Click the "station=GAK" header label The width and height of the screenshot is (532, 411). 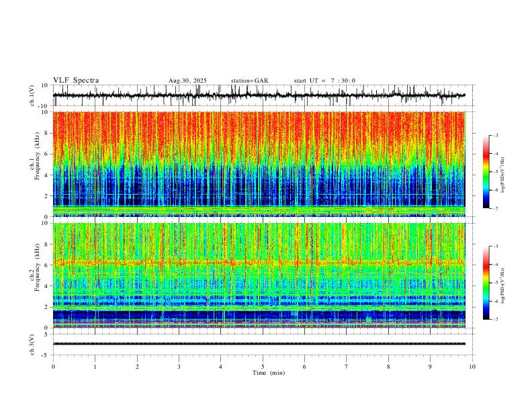[249, 81]
